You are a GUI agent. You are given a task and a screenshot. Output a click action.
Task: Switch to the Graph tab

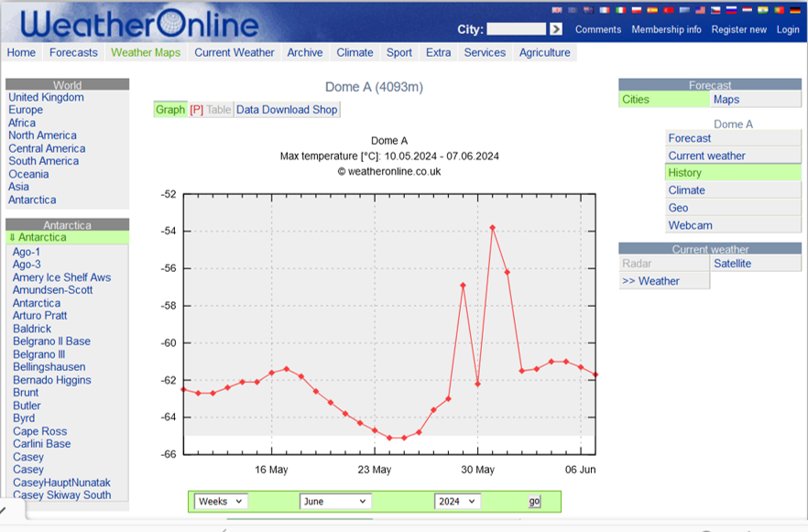(170, 110)
